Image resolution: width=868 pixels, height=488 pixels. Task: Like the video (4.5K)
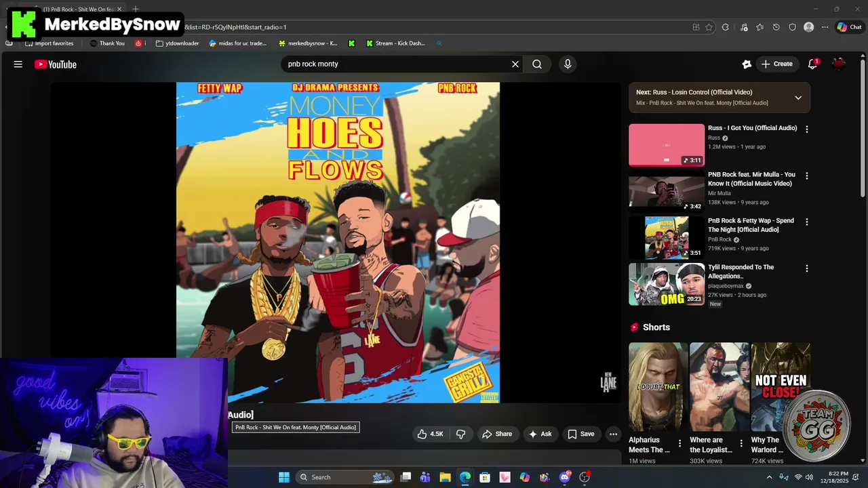pyautogui.click(x=429, y=434)
